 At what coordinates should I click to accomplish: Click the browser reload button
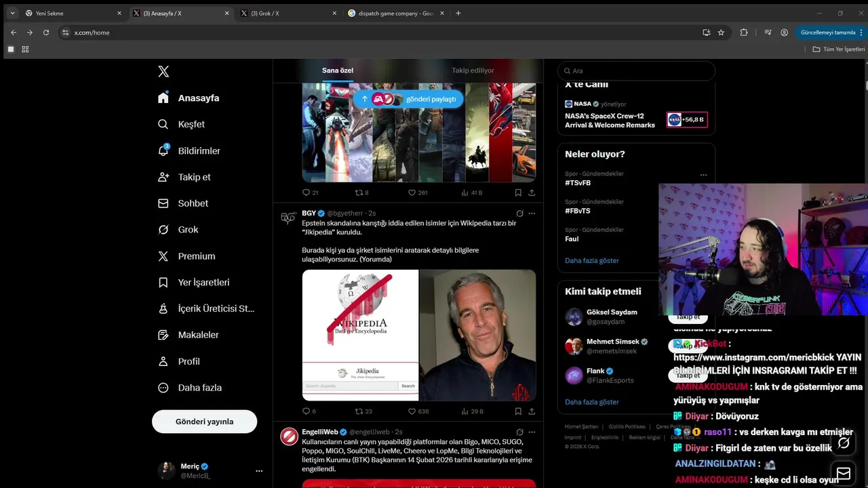(46, 33)
